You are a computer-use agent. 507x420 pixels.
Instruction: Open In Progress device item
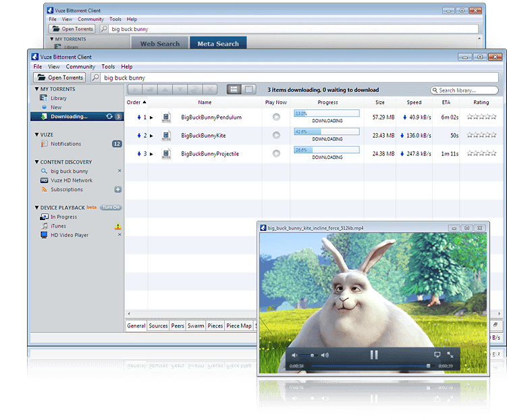[63, 217]
